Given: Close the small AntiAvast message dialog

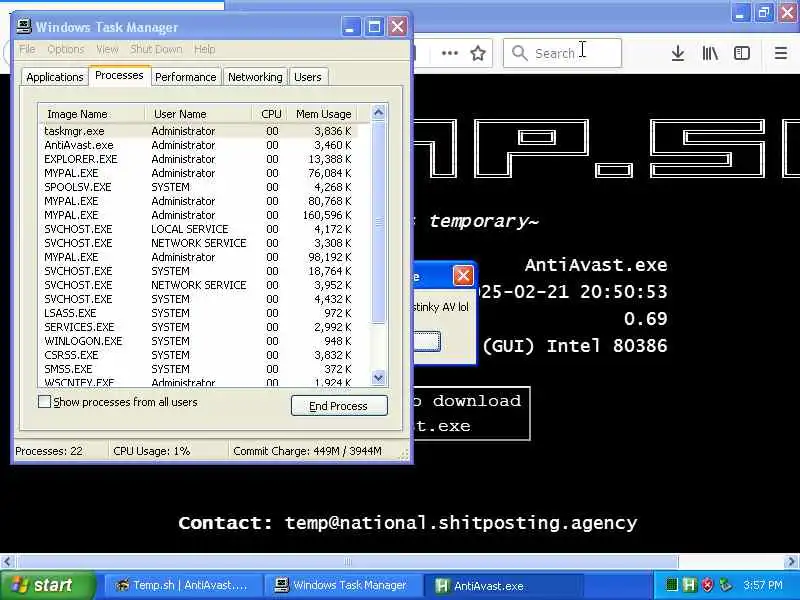Looking at the screenshot, I should click(463, 276).
